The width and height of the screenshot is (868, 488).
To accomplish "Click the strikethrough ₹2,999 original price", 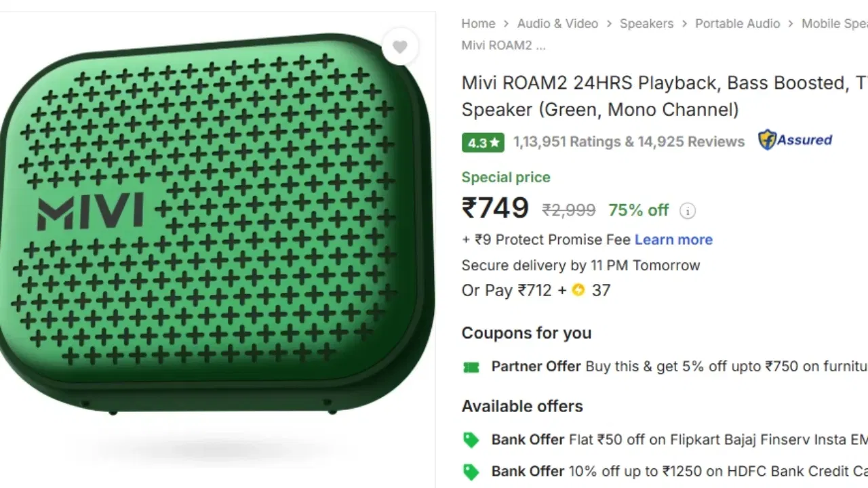I will tap(569, 210).
